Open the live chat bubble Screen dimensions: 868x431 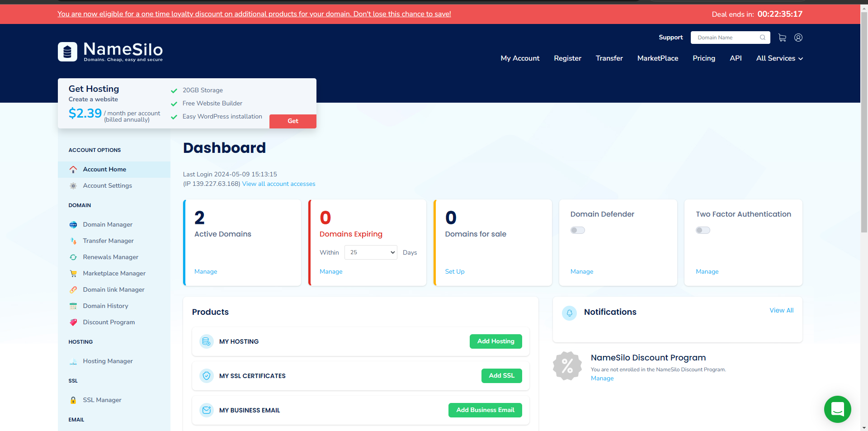(838, 409)
